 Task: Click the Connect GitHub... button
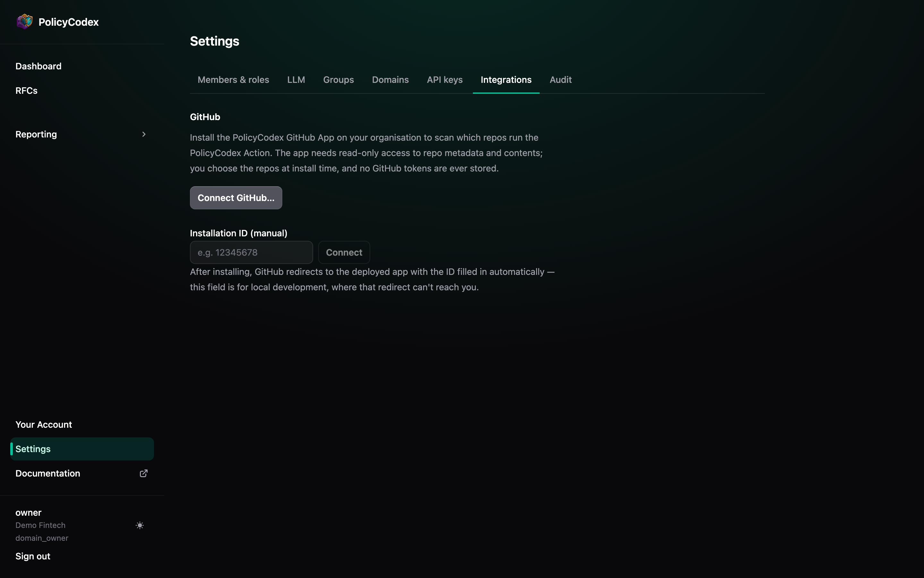point(236,197)
